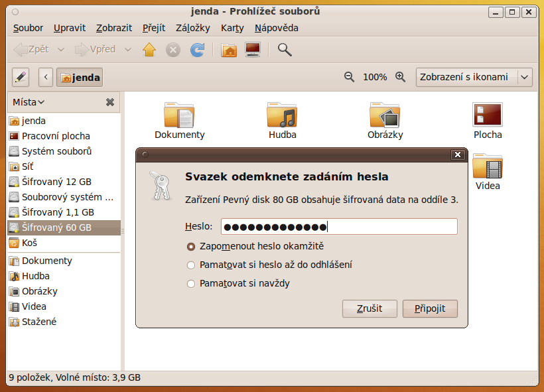Open the Obrázky bookmark in the sidebar

[x=64, y=291]
